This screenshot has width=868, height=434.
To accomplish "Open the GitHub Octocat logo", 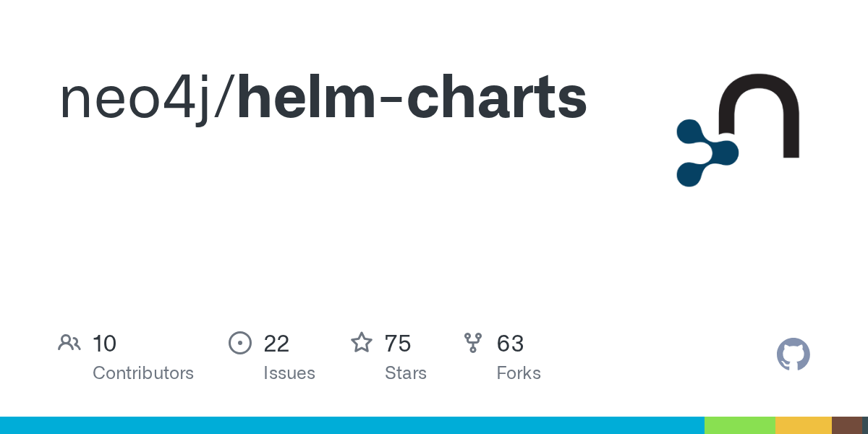I will [x=793, y=354].
